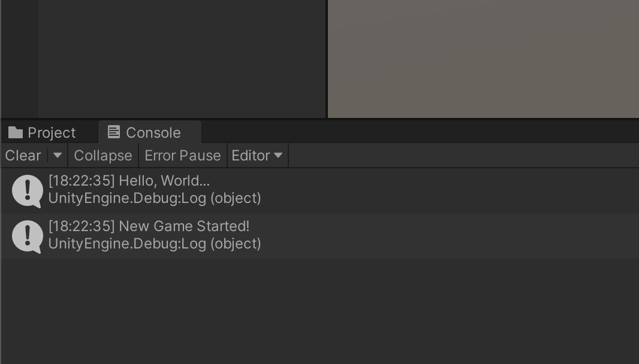Open the Editor log source dropdown

click(257, 155)
